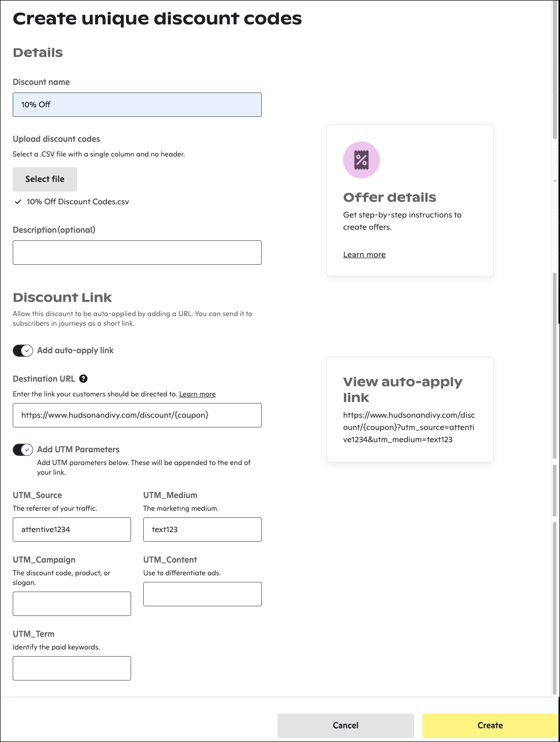The image size is (560, 742).
Task: Click inside the UTM_Content input
Action: (x=202, y=594)
